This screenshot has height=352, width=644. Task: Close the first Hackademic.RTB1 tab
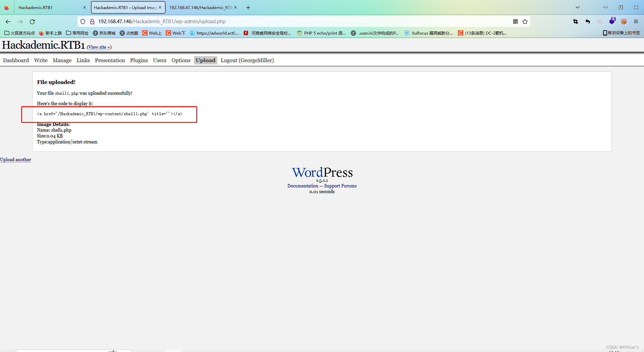84,7
